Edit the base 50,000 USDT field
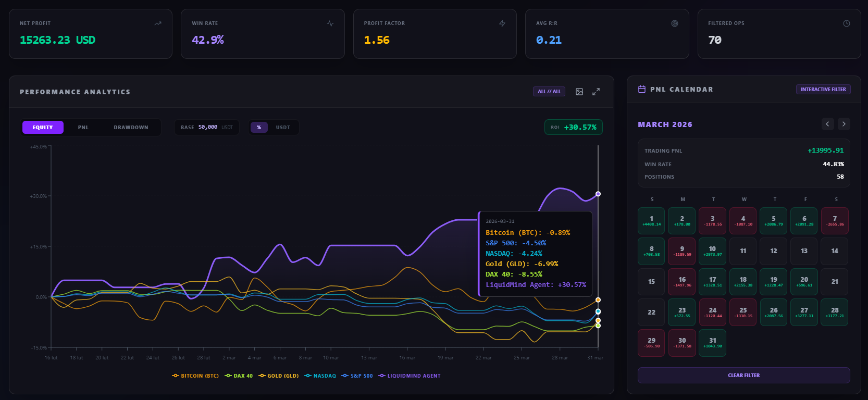Viewport: 868px width, 400px height. point(207,128)
